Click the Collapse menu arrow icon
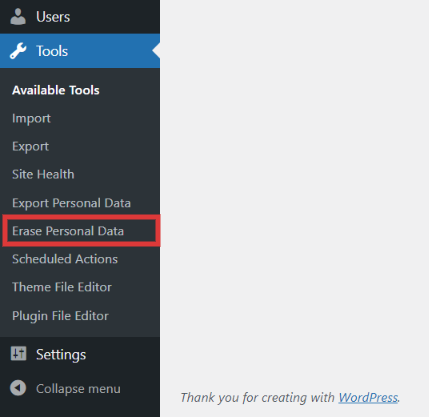 [x=18, y=388]
